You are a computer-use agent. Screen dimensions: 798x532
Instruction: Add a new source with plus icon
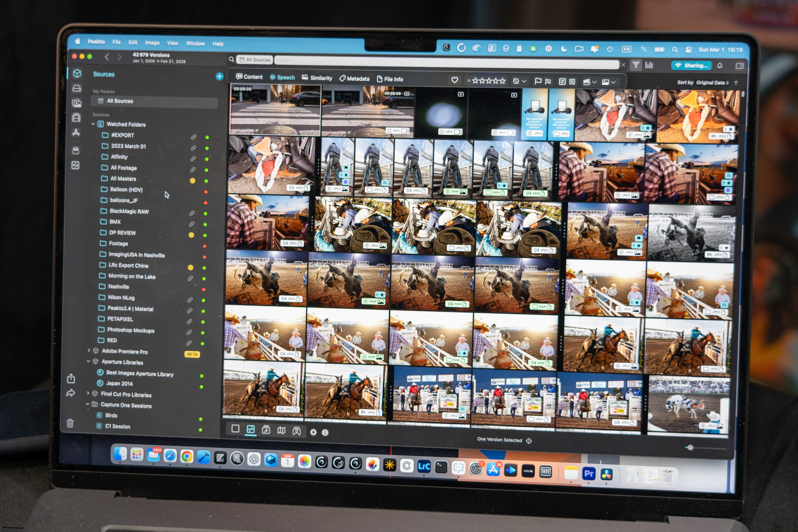pyautogui.click(x=219, y=76)
